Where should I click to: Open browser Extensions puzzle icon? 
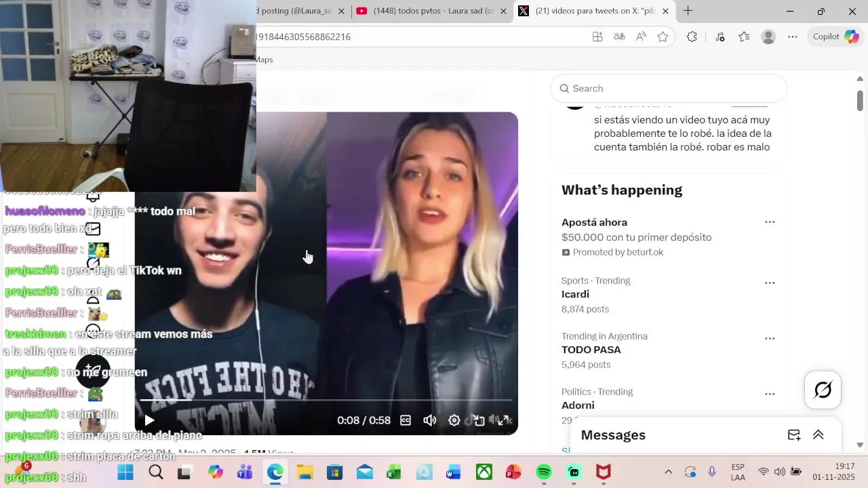[692, 37]
